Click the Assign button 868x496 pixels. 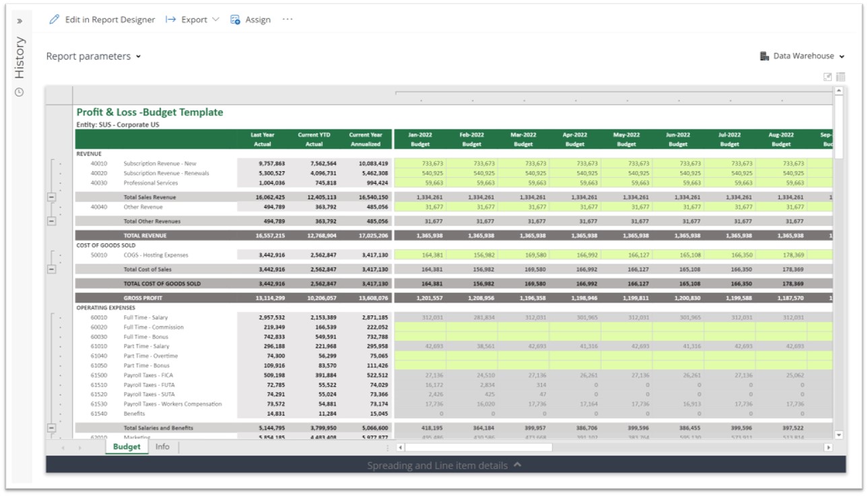[x=257, y=20]
